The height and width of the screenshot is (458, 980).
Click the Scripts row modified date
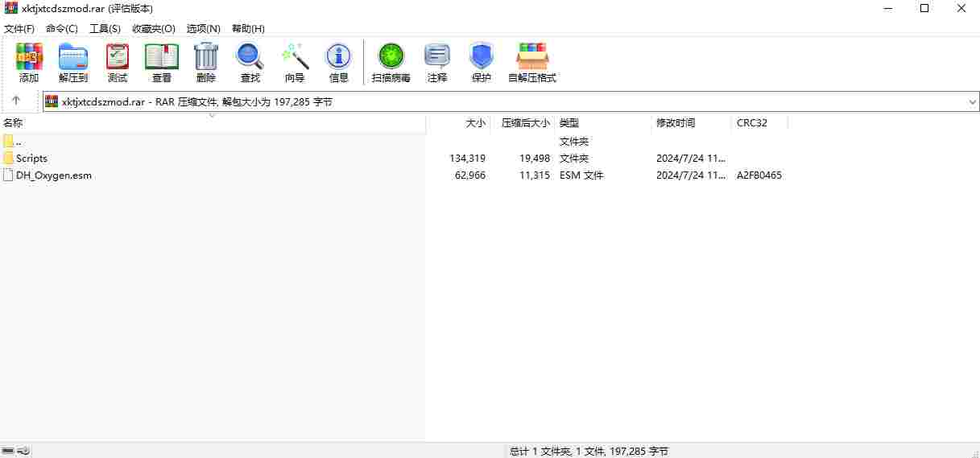click(x=691, y=158)
